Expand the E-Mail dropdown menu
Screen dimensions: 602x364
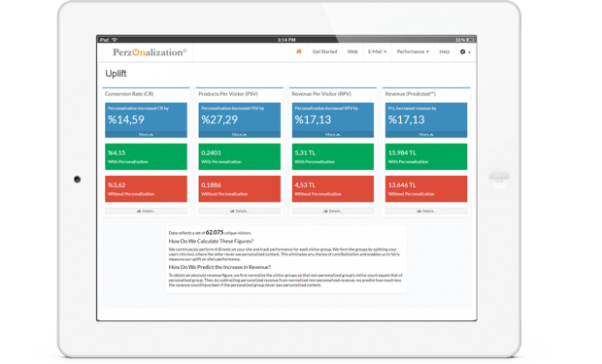click(x=377, y=51)
